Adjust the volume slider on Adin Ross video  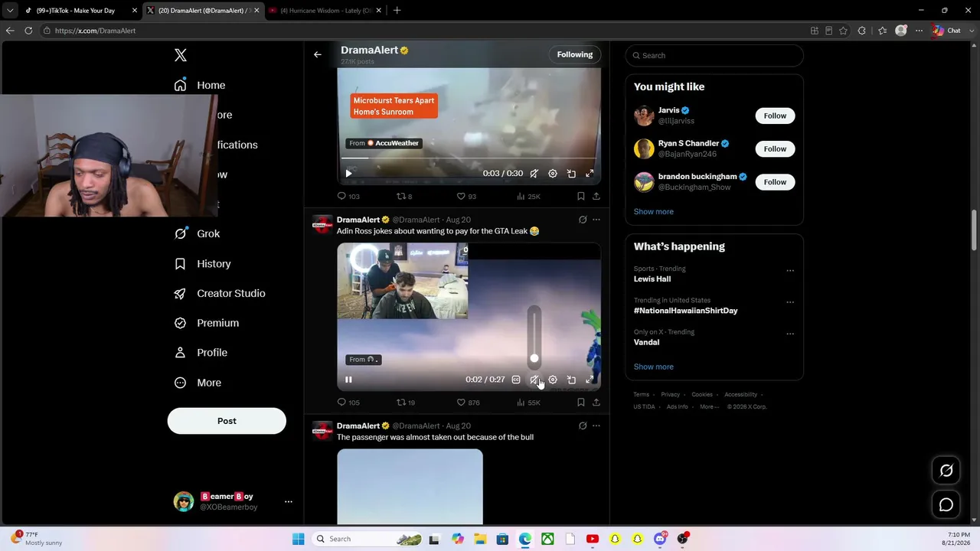tap(534, 337)
